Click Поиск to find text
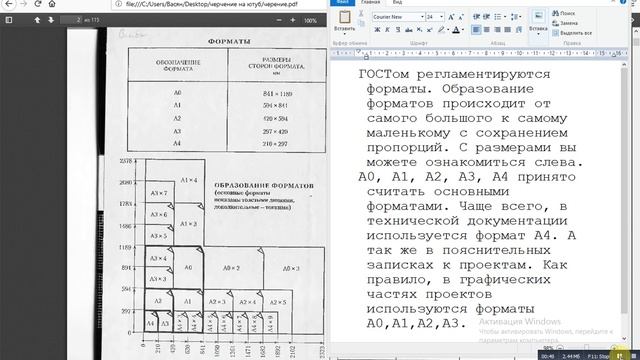The image size is (640, 360). [x=564, y=13]
